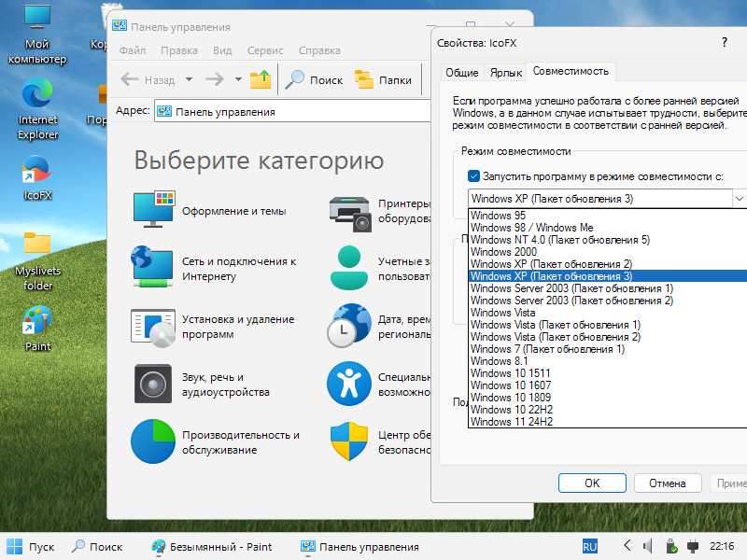The width and height of the screenshot is (747, 560).
Task: Expand hidden tray icons chevron
Action: point(627,546)
